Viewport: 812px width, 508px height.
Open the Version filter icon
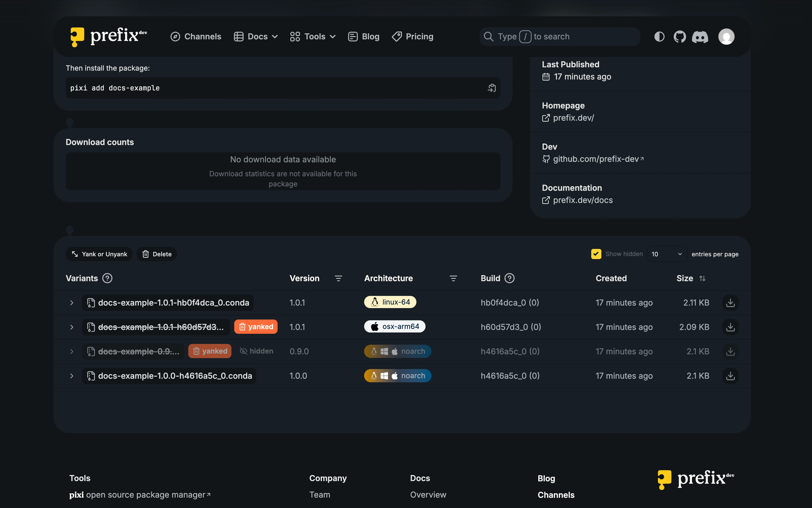[x=338, y=278]
